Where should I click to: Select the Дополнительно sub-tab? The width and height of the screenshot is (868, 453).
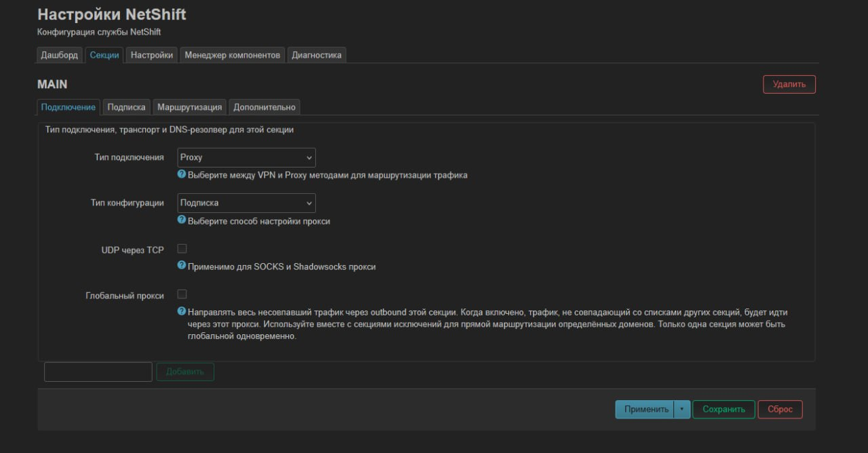click(264, 107)
